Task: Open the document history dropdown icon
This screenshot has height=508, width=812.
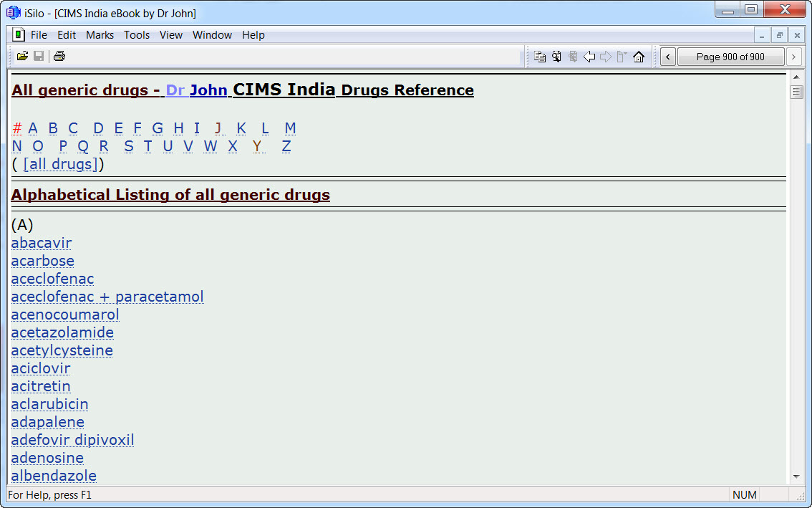Action: click(x=622, y=57)
